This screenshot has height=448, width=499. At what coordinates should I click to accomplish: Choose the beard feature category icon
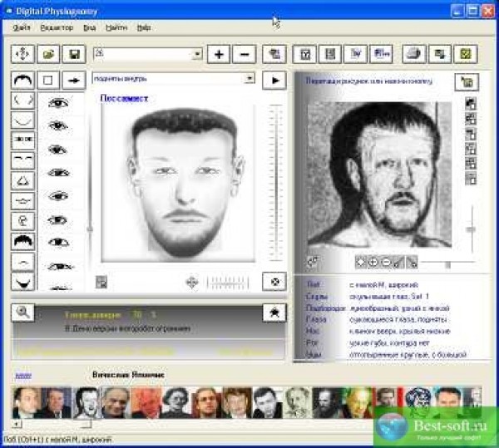tap(22, 281)
